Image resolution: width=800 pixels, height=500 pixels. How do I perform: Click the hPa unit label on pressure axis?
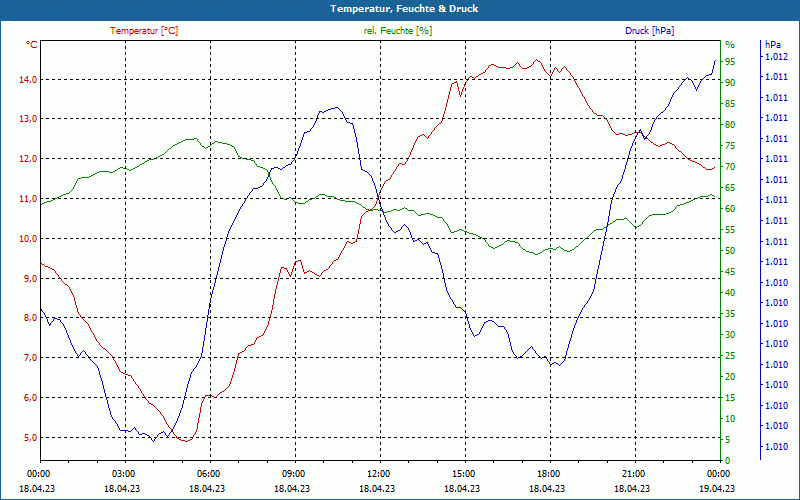click(772, 44)
